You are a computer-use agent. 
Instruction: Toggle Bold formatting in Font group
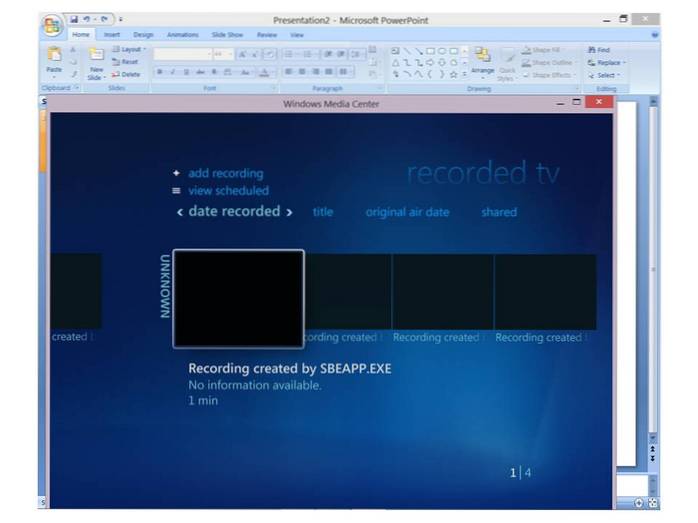click(x=160, y=72)
